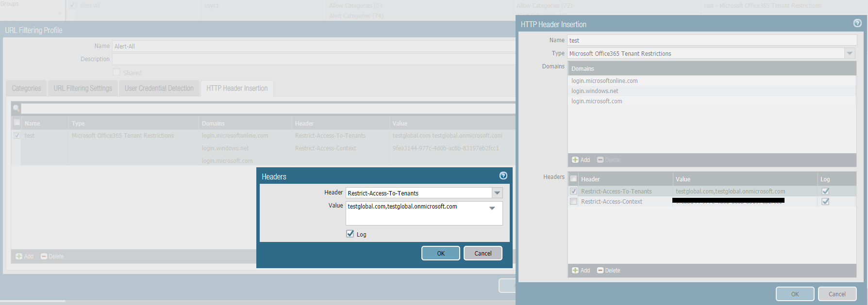This screenshot has width=868, height=305.
Task: Click the search field above the profile table
Action: 268,108
